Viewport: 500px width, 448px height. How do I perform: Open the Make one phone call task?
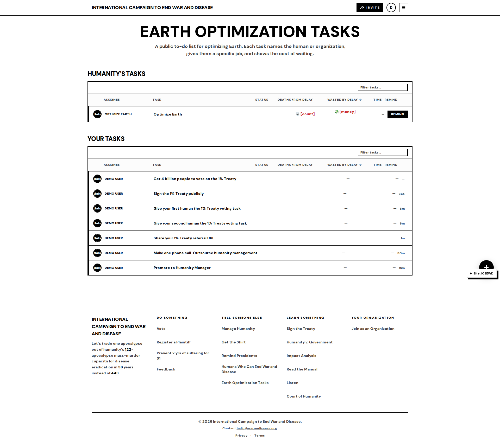[x=206, y=253]
